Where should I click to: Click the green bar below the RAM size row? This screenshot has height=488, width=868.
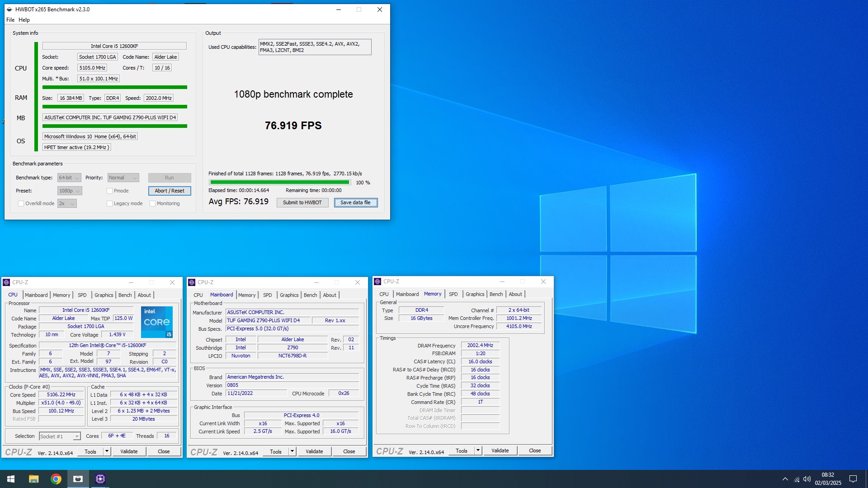click(x=115, y=107)
